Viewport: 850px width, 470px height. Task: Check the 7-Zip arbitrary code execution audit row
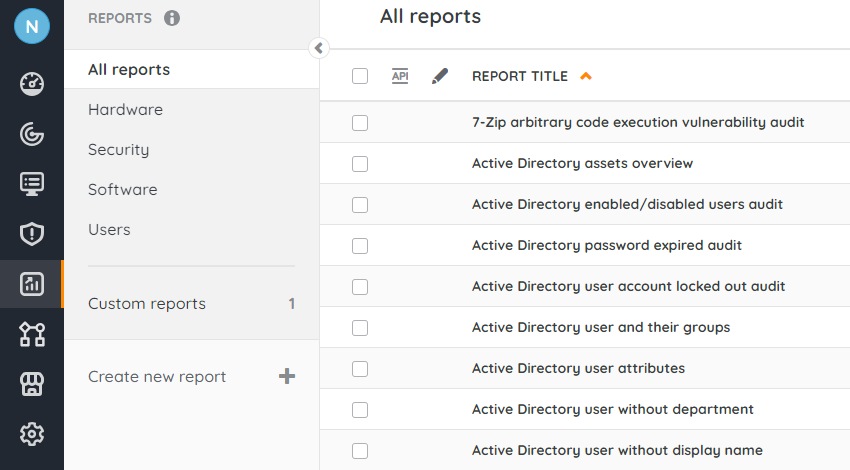pyautogui.click(x=360, y=123)
